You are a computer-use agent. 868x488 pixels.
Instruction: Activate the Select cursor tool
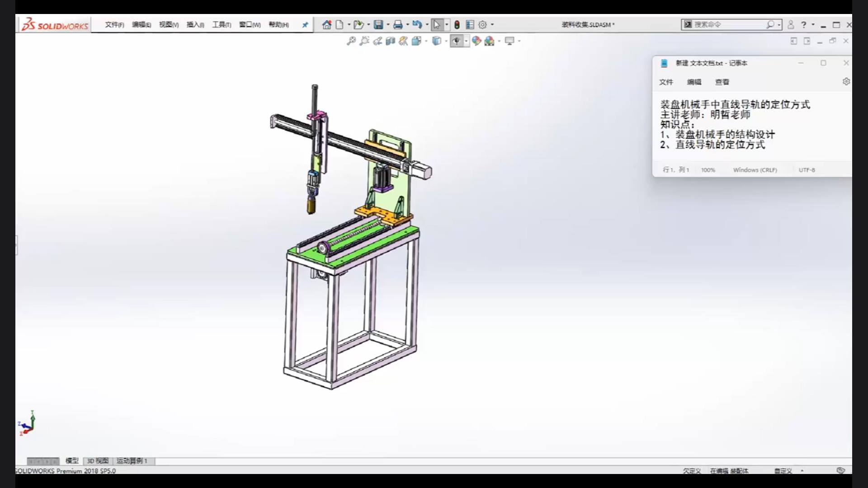click(x=437, y=25)
